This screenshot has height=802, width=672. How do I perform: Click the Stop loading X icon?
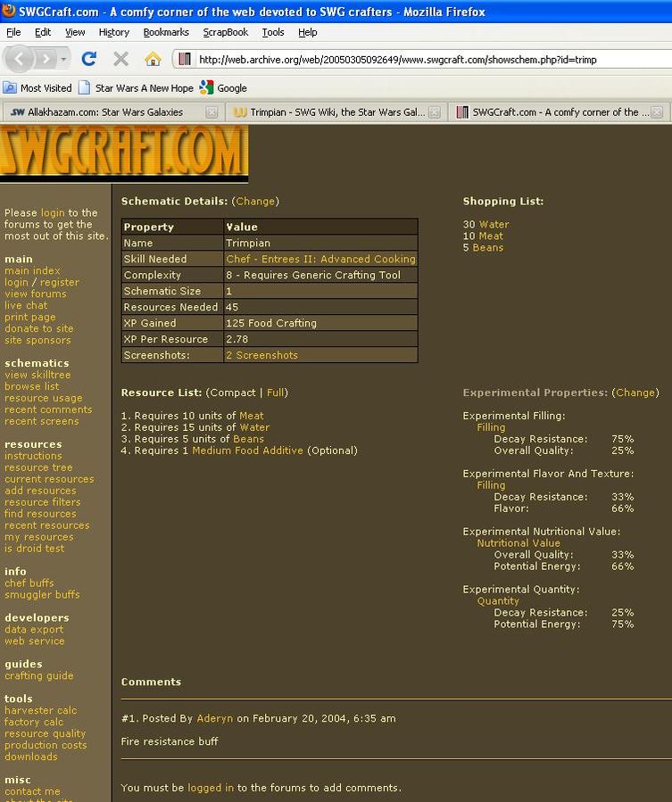coord(120,59)
